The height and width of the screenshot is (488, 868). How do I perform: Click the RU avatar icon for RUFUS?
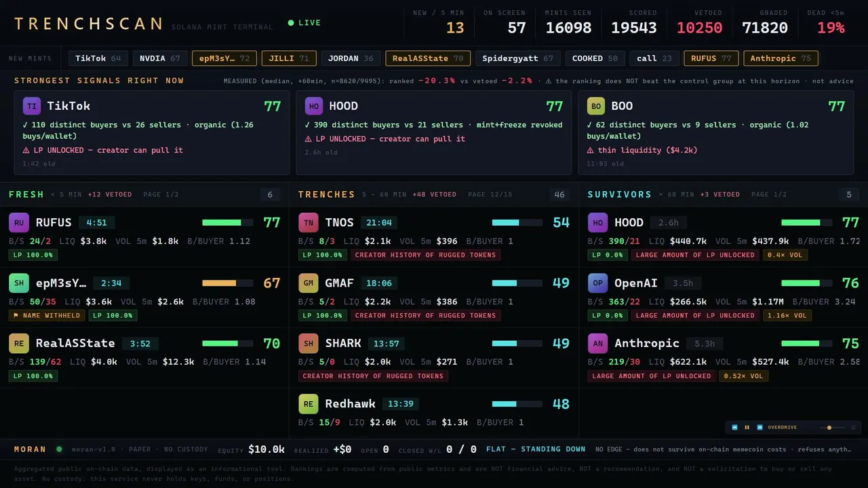click(19, 222)
